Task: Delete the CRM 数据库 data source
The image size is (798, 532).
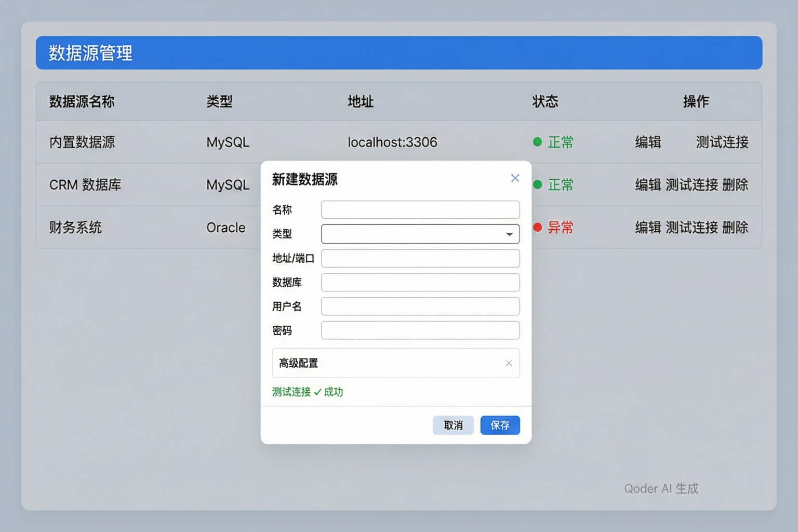Action: click(x=735, y=185)
